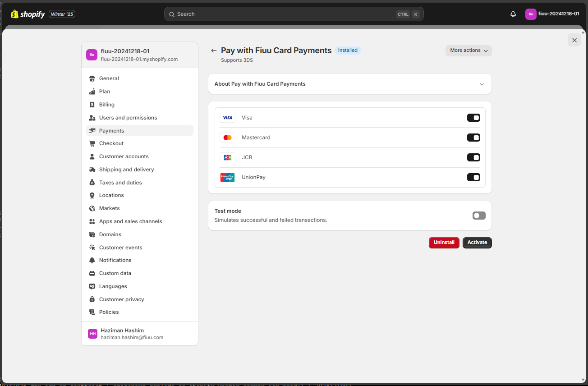Click the Markets globe icon
The width and height of the screenshot is (588, 386).
point(92,208)
